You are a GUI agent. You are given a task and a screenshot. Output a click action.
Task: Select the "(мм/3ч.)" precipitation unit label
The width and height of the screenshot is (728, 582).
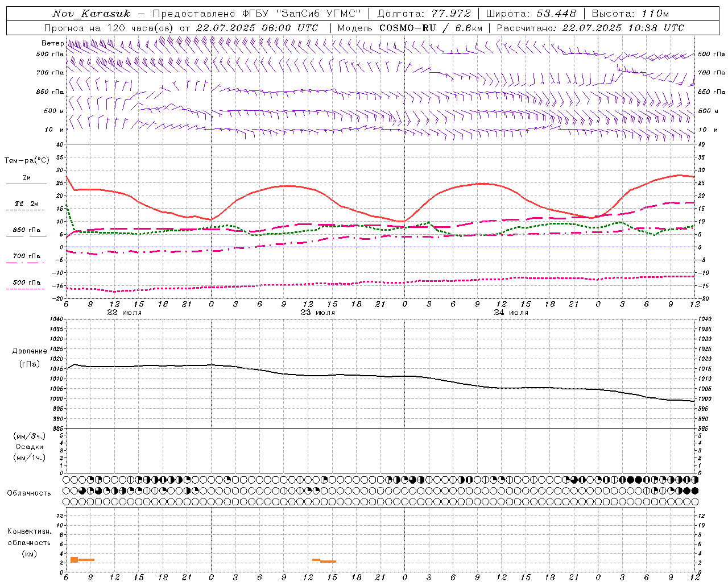tap(30, 436)
